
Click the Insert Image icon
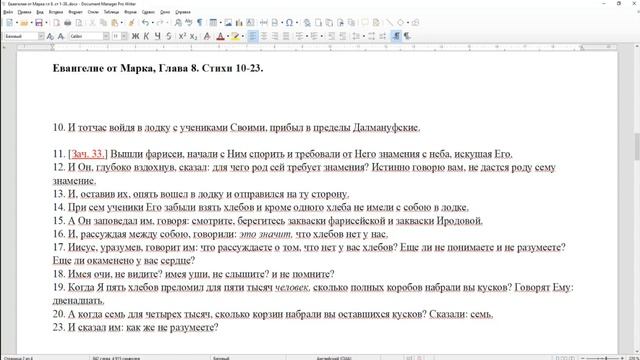pyautogui.click(x=228, y=23)
